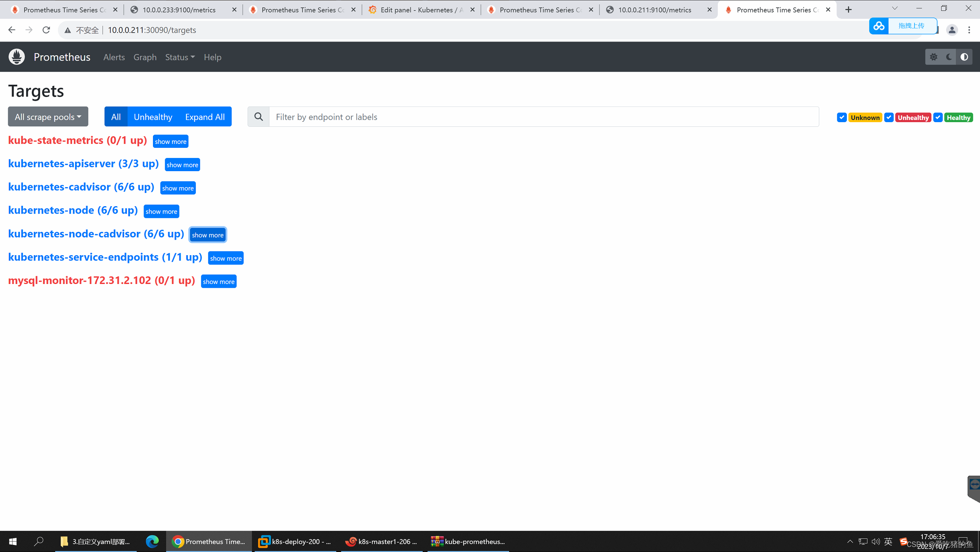Click the browser address bar URL

pyautogui.click(x=152, y=30)
